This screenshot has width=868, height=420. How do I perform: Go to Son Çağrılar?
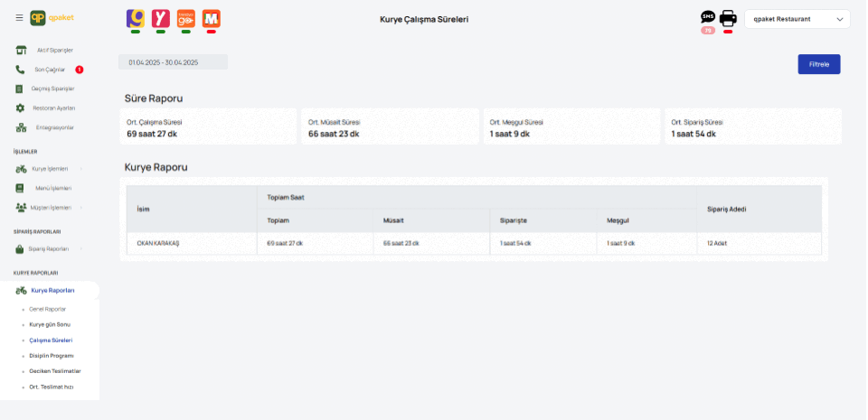[x=50, y=70]
